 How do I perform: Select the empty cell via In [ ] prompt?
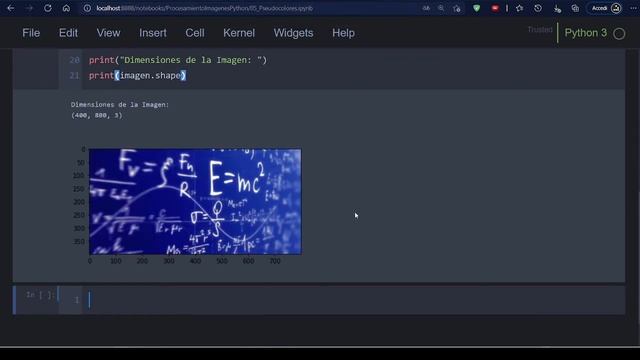coord(40,295)
